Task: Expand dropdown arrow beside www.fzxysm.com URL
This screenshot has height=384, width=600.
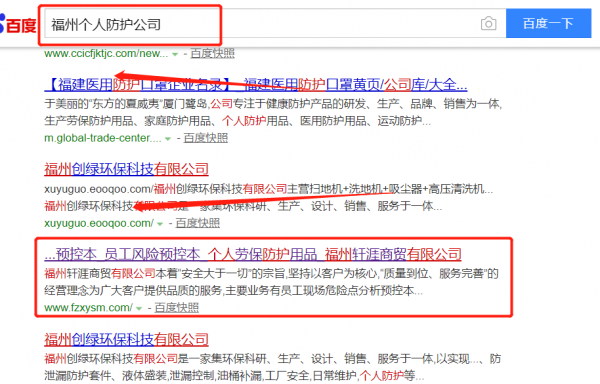Action: click(139, 308)
